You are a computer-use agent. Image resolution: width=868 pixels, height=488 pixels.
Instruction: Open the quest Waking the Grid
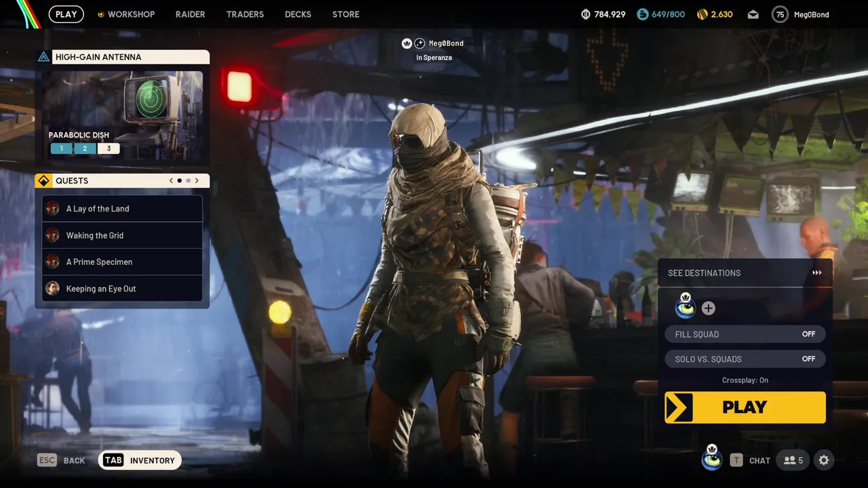pyautogui.click(x=123, y=235)
